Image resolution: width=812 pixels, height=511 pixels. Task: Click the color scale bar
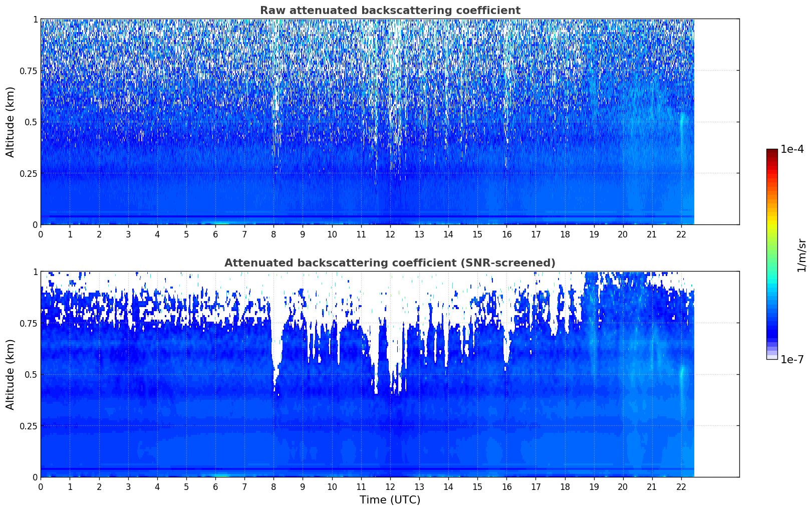[772, 254]
